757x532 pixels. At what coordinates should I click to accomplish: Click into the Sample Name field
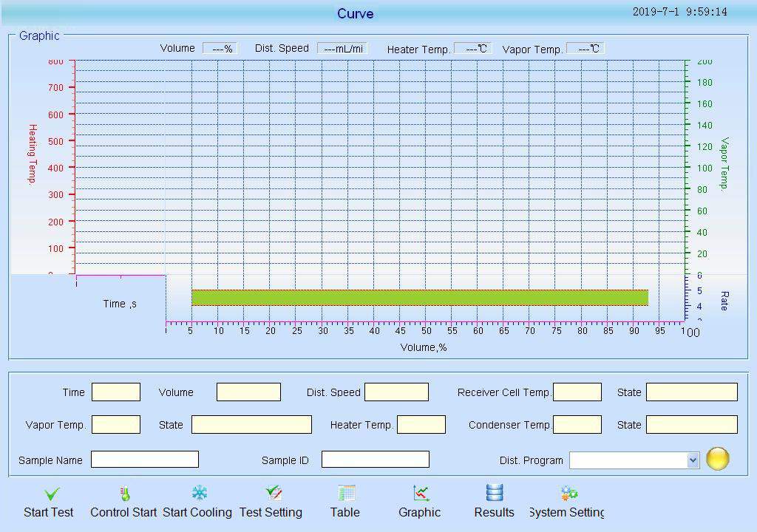coord(145,460)
